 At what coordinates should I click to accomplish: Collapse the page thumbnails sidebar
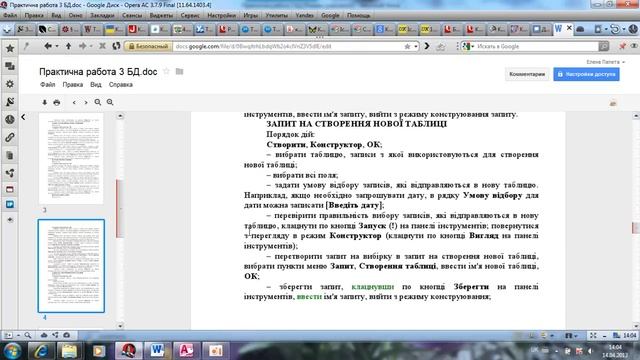pos(23,117)
